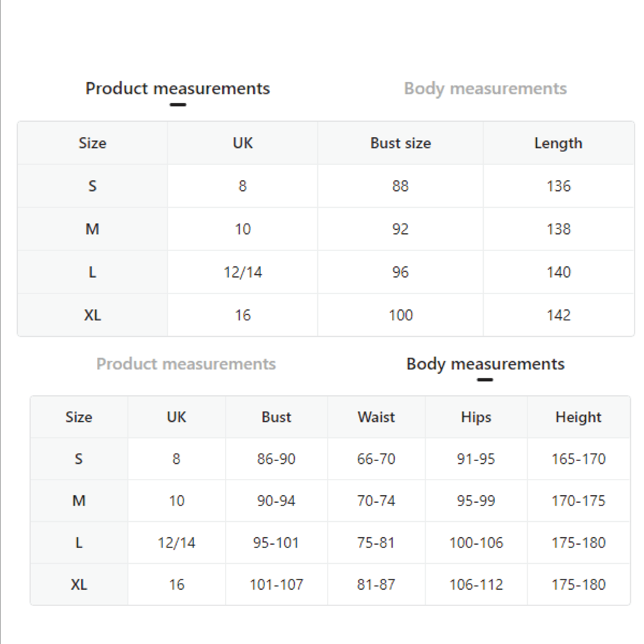Switch to the greyed-out Body measurements tab
The width and height of the screenshot is (644, 644).
pos(485,89)
